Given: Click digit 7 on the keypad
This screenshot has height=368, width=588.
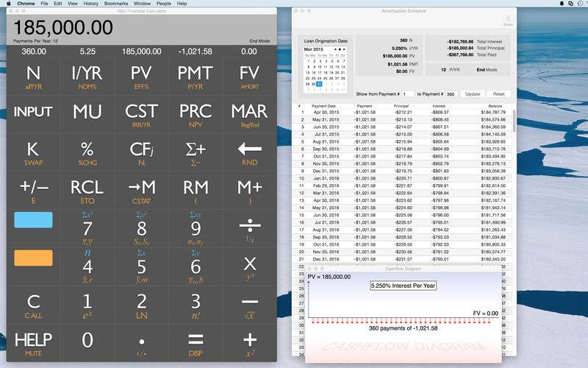Looking at the screenshot, I should [x=87, y=229].
